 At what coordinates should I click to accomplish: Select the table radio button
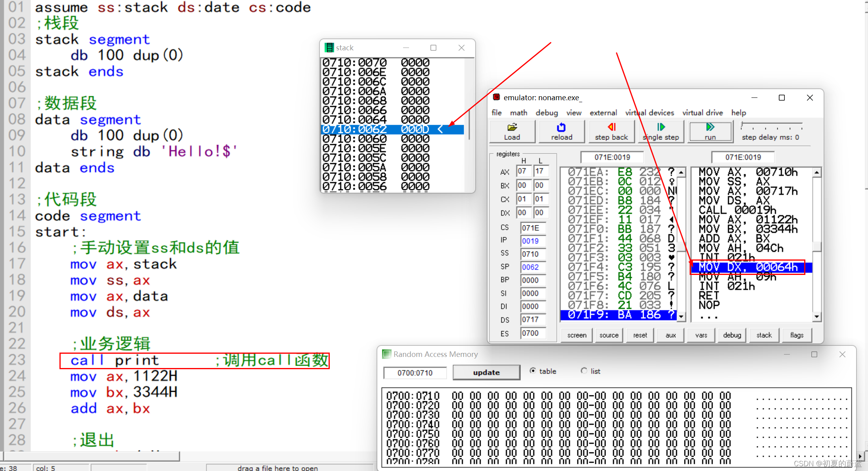(533, 371)
